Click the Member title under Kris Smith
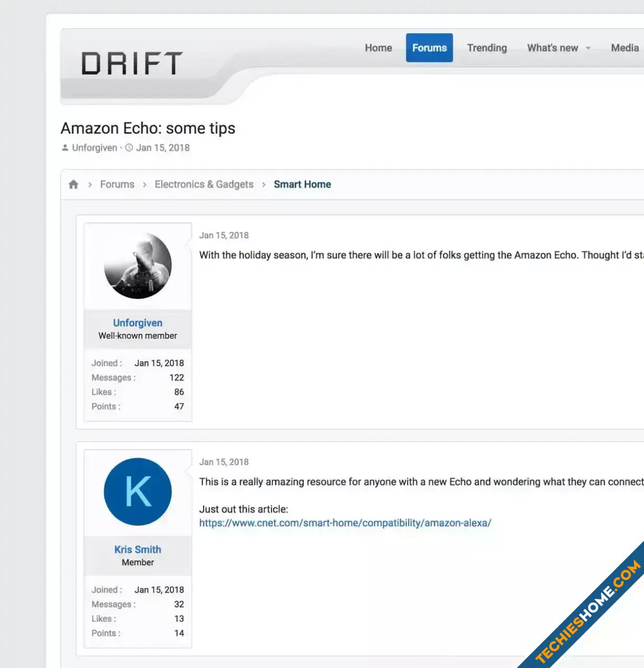The image size is (644, 668). click(x=138, y=563)
